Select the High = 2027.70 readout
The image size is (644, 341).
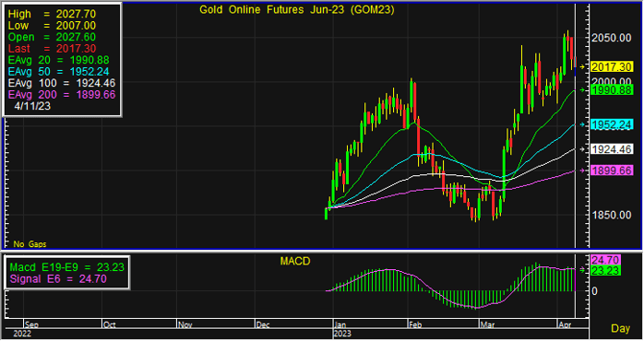click(x=52, y=14)
